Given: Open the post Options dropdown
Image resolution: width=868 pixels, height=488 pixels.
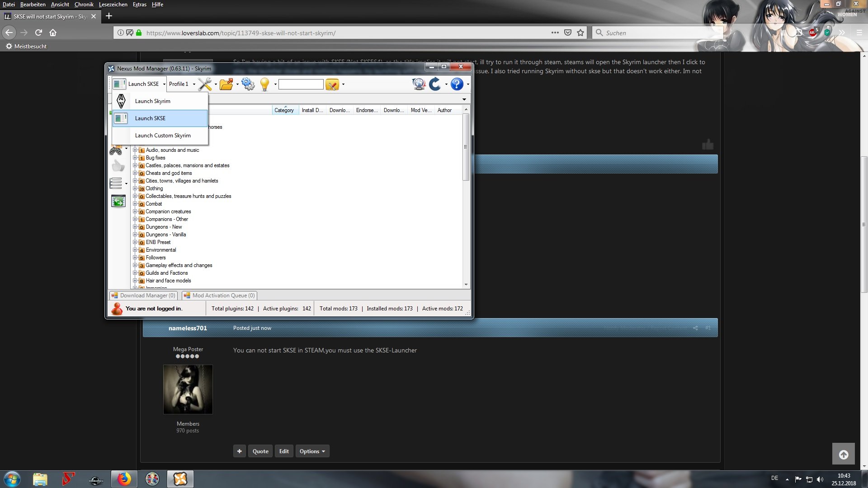Looking at the screenshot, I should (x=312, y=451).
